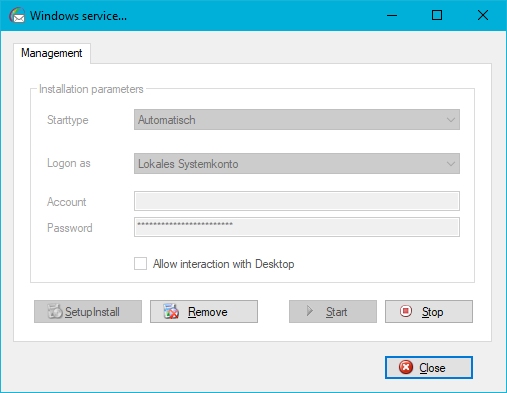Click the Remove button label
The width and height of the screenshot is (507, 393).
(x=208, y=312)
